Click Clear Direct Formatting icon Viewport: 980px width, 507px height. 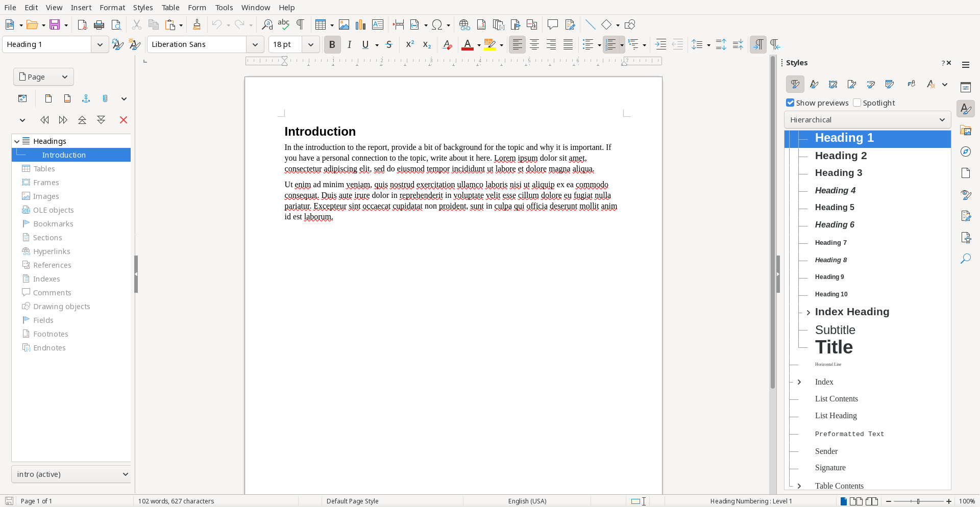coord(448,45)
